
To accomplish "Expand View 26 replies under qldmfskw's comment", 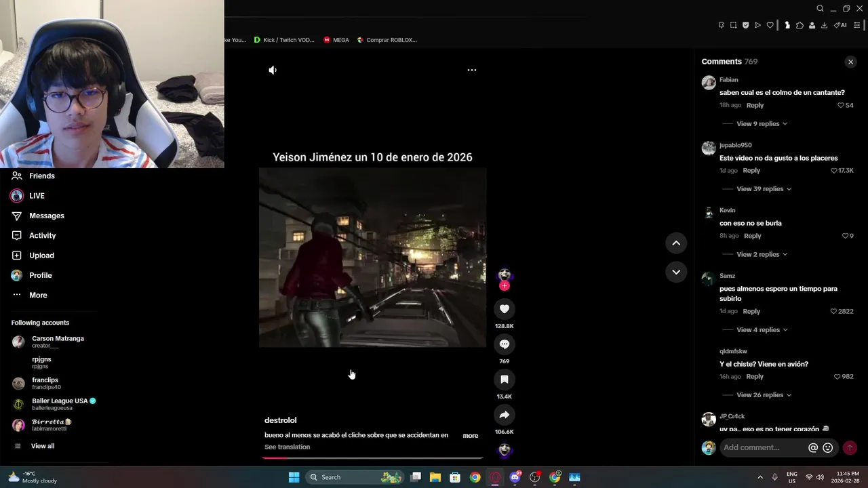I will pos(764,395).
